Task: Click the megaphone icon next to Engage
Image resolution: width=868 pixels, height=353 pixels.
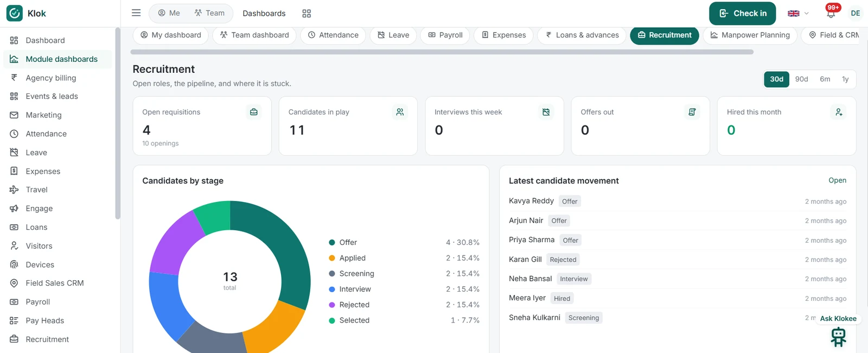Action: 14,209
